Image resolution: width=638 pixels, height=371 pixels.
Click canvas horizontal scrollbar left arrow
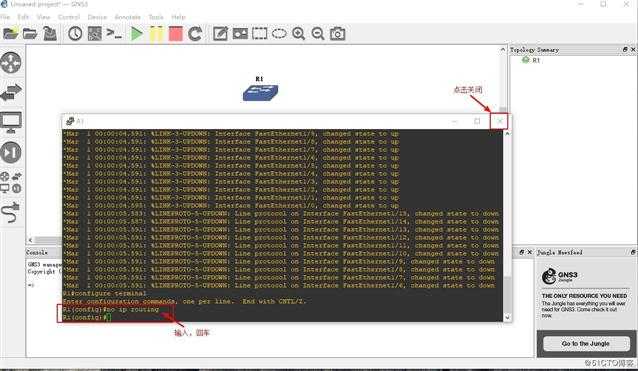[x=30, y=240]
